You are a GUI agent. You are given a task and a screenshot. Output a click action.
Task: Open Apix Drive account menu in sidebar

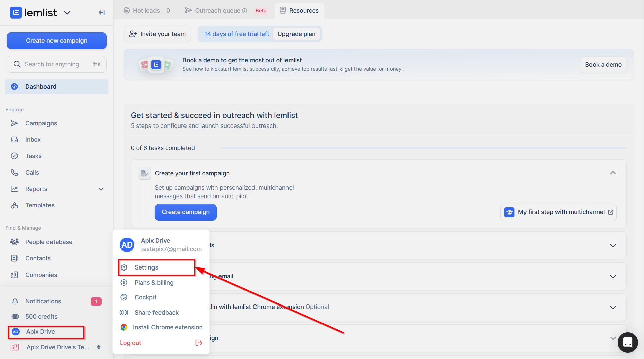tap(46, 332)
